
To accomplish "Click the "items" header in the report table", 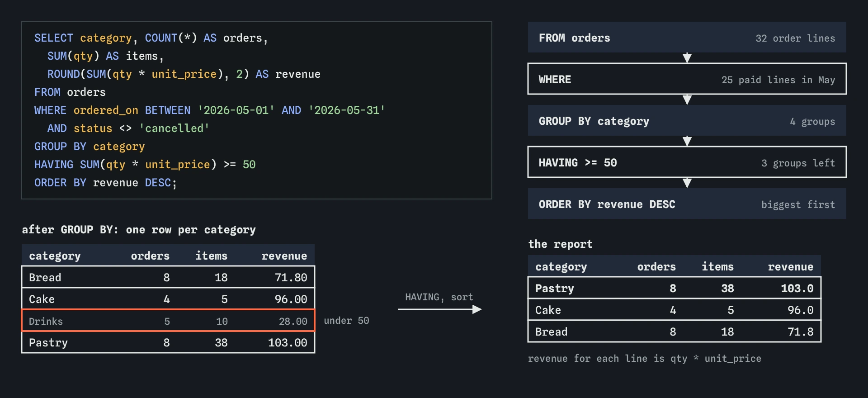I will pyautogui.click(x=717, y=267).
